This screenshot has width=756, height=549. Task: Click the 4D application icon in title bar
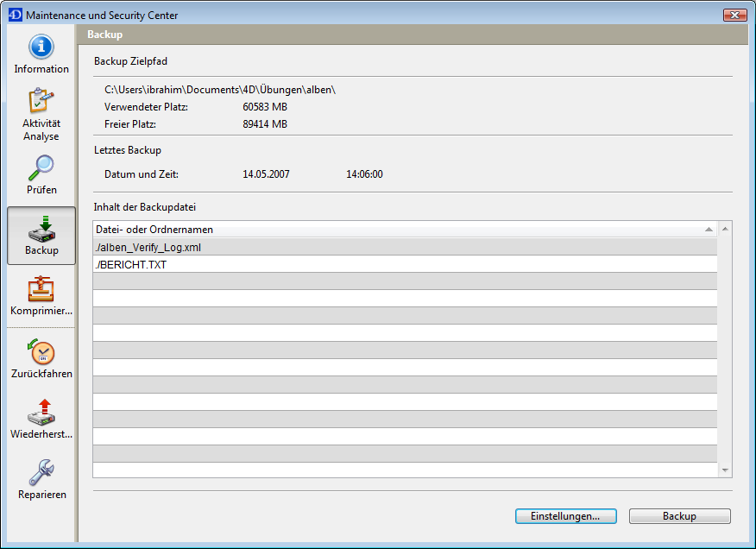point(15,15)
